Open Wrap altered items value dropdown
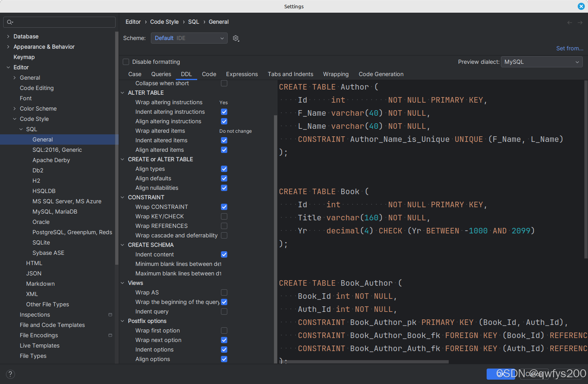The height and width of the screenshot is (384, 588). click(x=236, y=131)
